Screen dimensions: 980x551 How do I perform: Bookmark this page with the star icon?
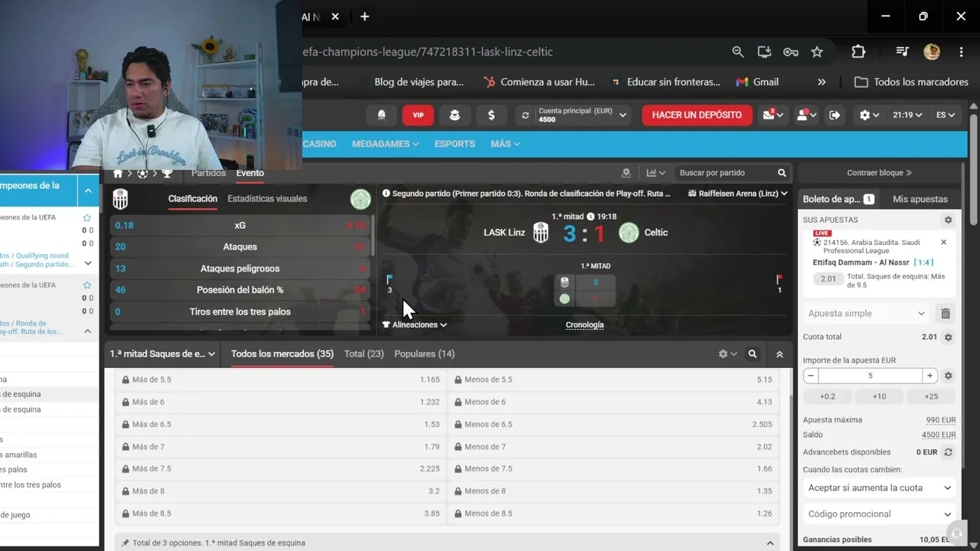[817, 52]
